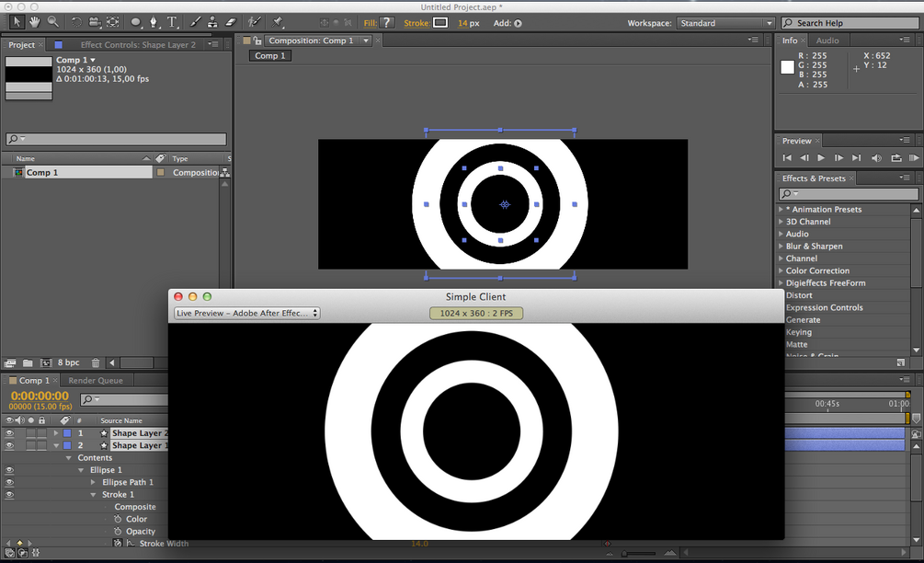Toggle Stroke 1 visibility eye
This screenshot has width=924, height=563.
pyautogui.click(x=9, y=495)
